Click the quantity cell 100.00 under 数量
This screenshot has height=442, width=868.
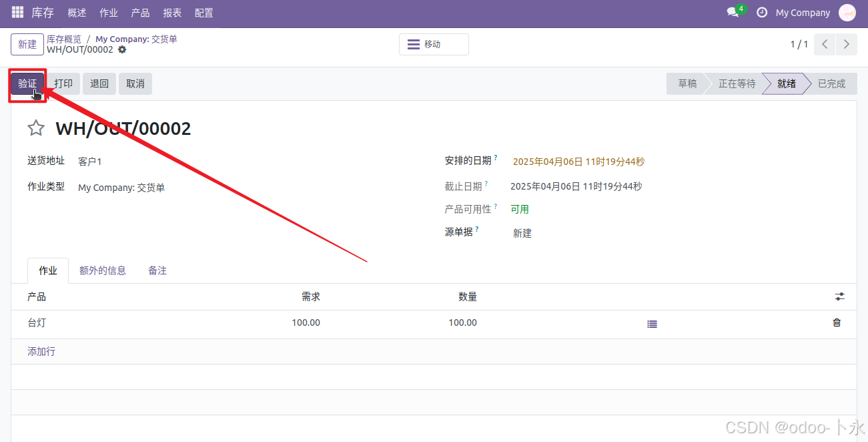462,322
